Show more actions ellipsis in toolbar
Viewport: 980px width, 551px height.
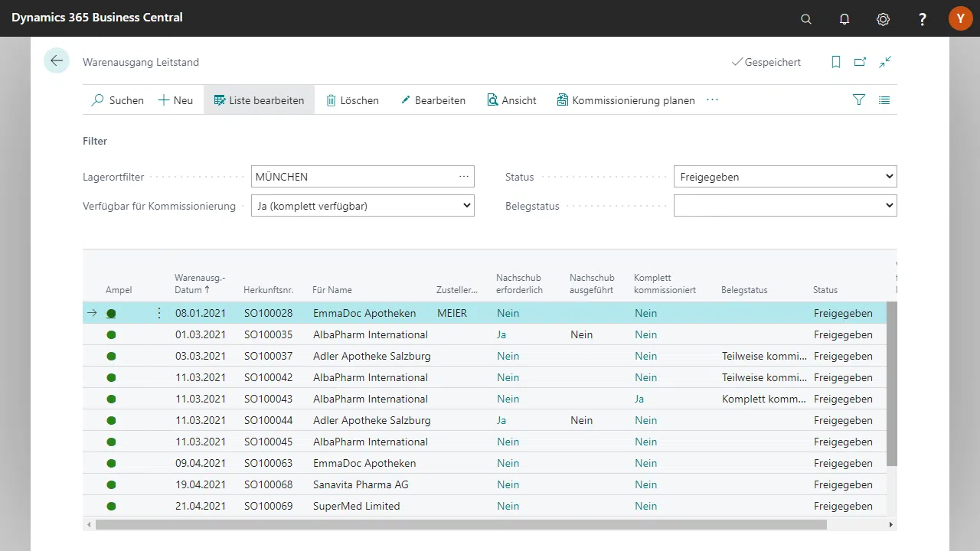(713, 100)
